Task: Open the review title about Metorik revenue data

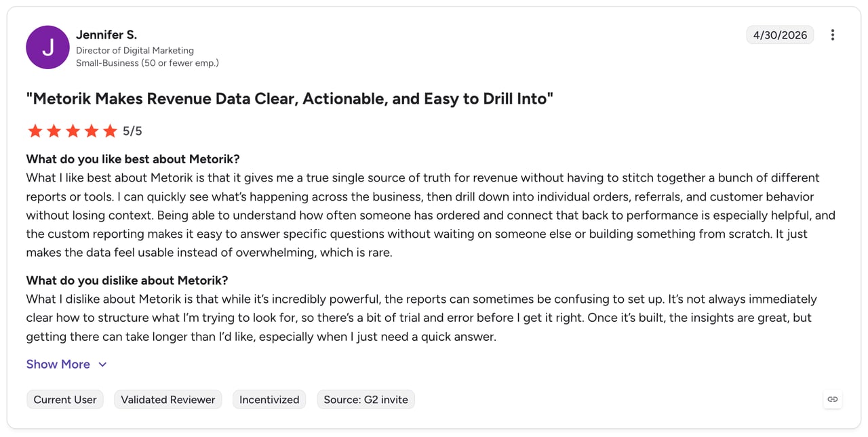Action: coord(290,99)
